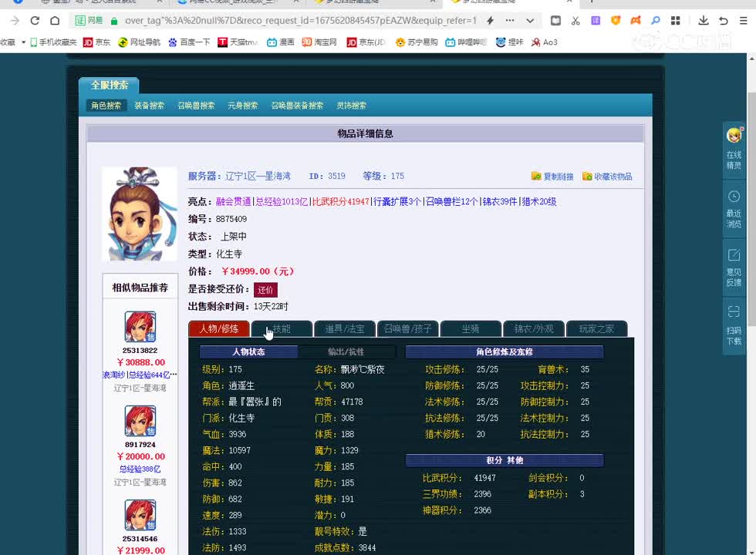Click the lightning flash icon beside address bar
Screen dimensions: 756x555
pos(488,22)
